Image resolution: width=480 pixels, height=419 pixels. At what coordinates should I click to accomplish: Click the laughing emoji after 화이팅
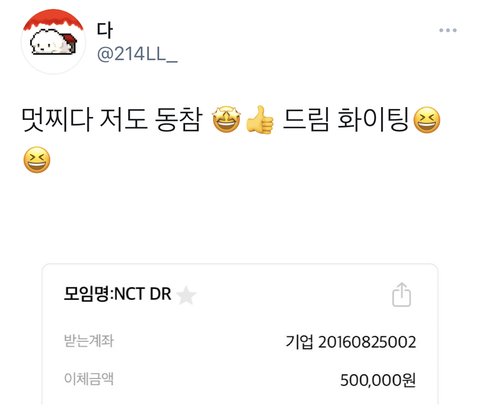(x=426, y=120)
